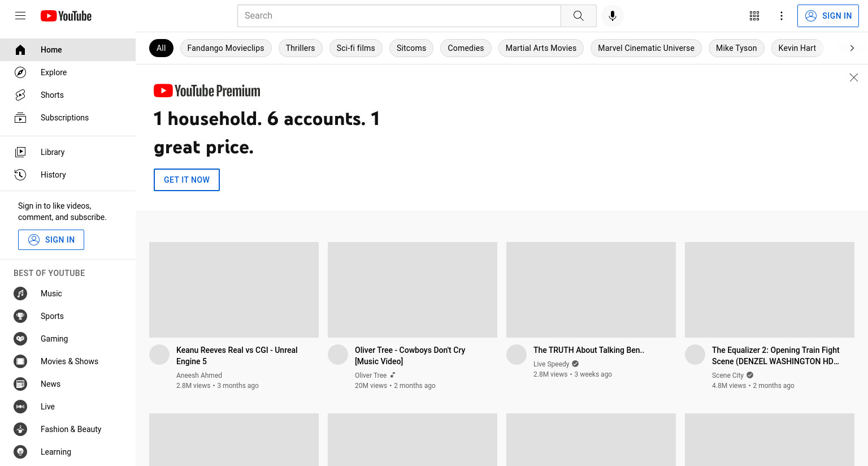This screenshot has width=868, height=466.
Task: Click SIGN IN button in sidebar
Action: point(51,240)
